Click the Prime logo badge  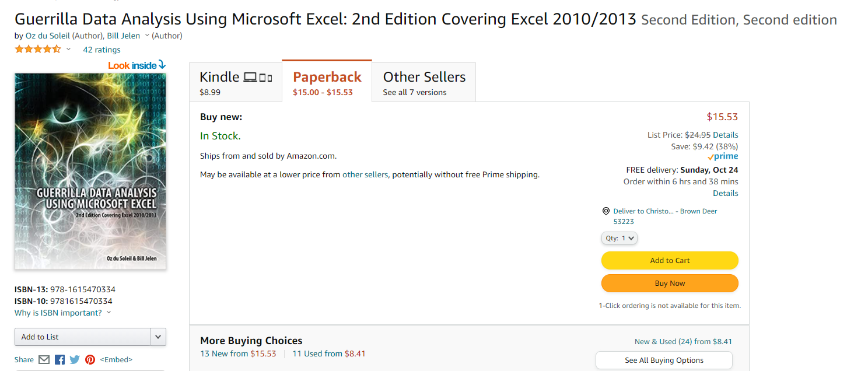[x=723, y=157]
